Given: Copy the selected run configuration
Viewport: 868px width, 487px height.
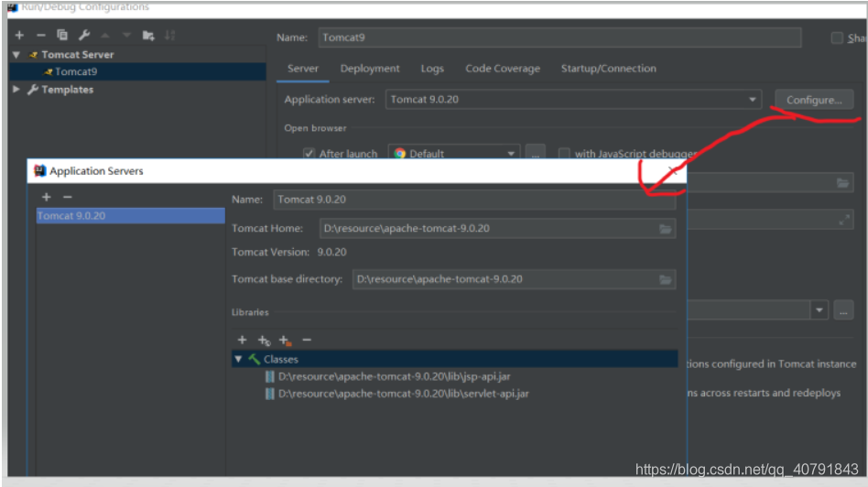Looking at the screenshot, I should [x=62, y=36].
